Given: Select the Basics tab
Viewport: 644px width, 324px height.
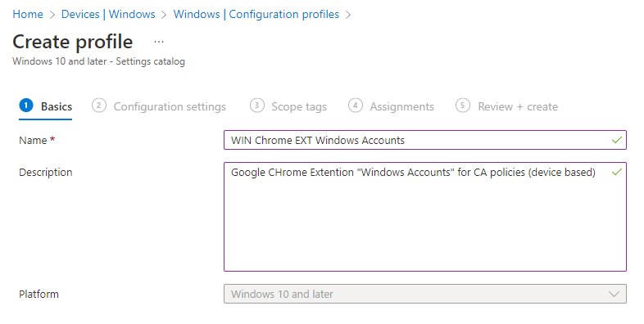Looking at the screenshot, I should [46, 106].
